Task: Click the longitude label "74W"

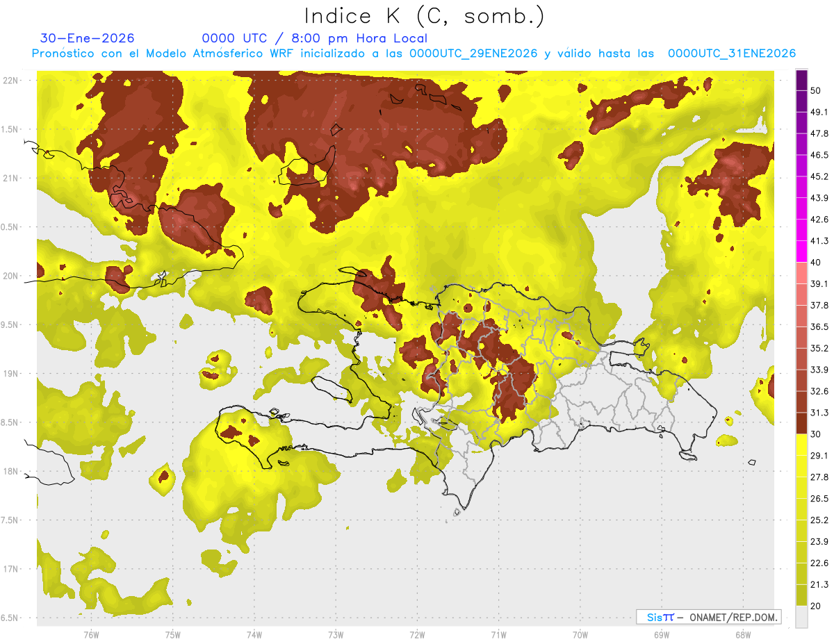Action: tap(254, 635)
